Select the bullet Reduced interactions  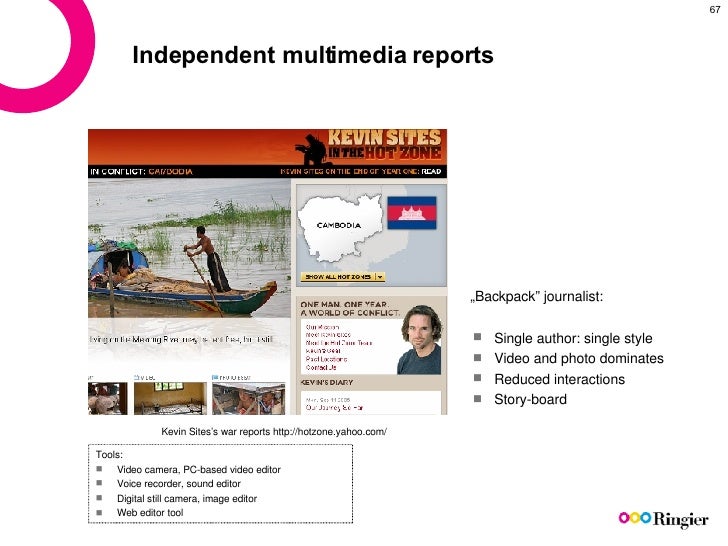[x=559, y=379]
